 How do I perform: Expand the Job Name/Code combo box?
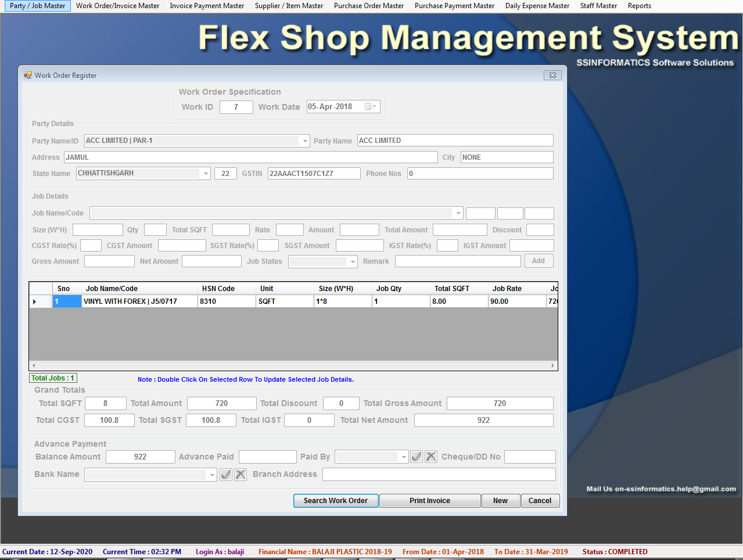458,213
